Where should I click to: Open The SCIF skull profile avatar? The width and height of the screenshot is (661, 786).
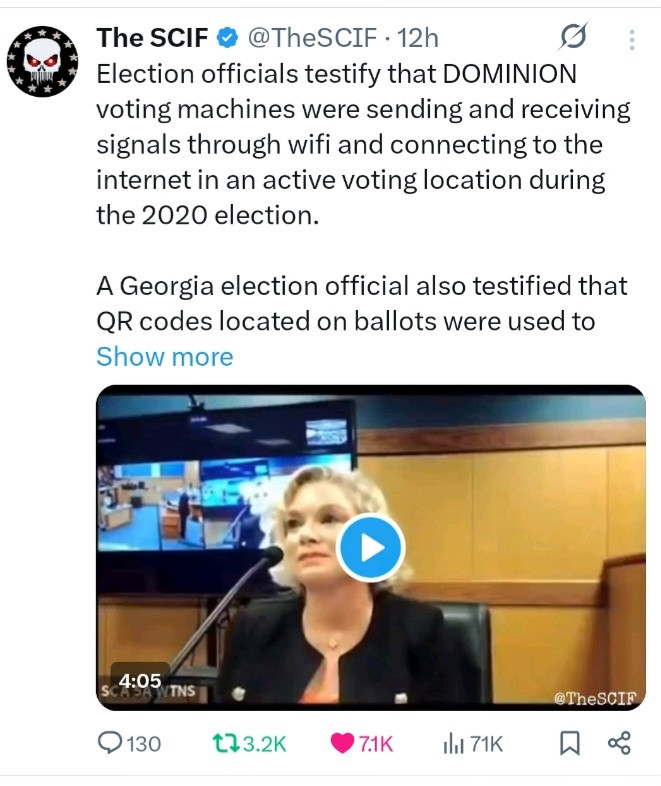pos(40,62)
